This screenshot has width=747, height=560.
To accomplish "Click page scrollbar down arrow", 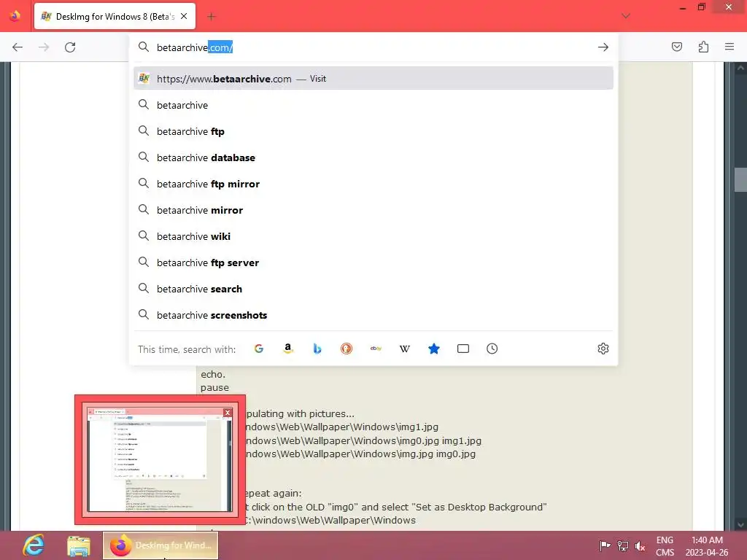I will click(x=740, y=525).
